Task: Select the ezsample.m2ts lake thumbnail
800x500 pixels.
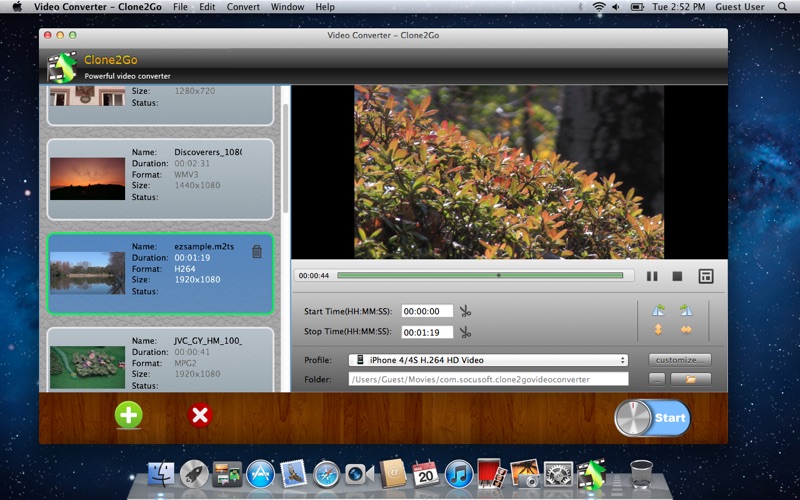Action: pyautogui.click(x=87, y=273)
